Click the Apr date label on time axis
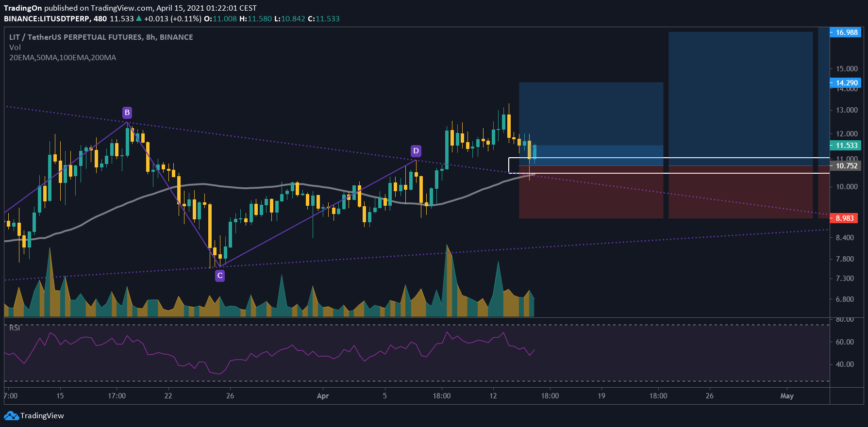868x427 pixels. (323, 396)
